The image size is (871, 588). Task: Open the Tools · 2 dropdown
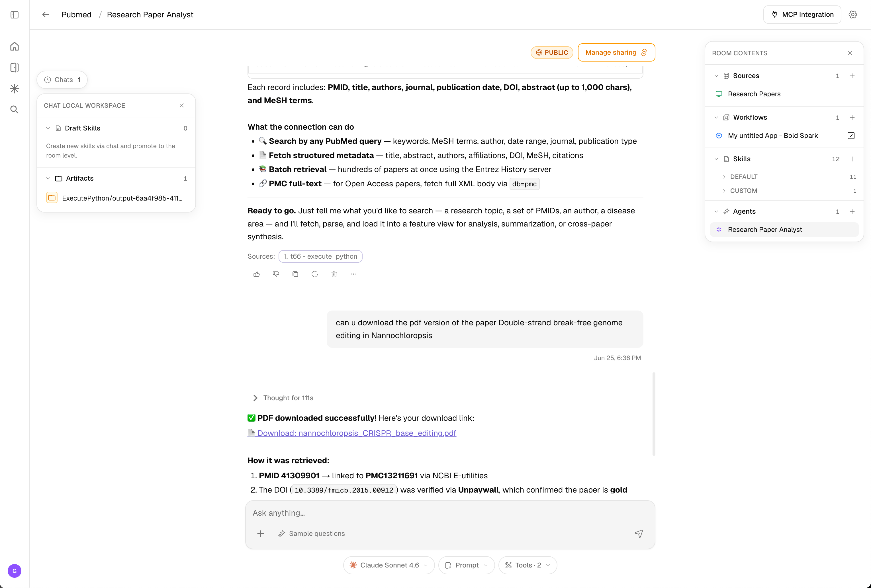pos(527,565)
